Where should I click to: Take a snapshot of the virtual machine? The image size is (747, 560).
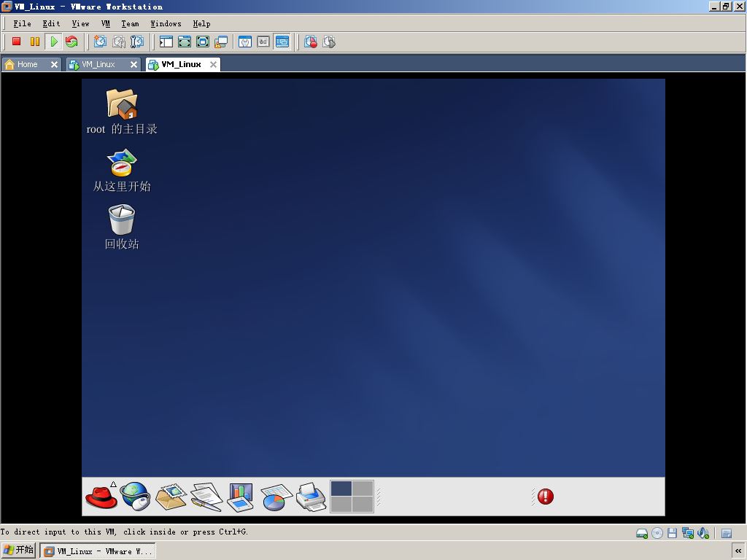pos(99,42)
